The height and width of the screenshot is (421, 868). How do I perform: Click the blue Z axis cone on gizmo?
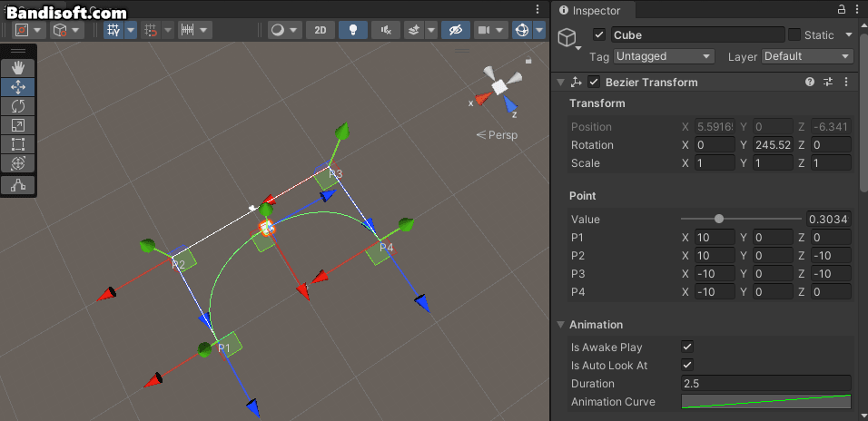[510, 105]
